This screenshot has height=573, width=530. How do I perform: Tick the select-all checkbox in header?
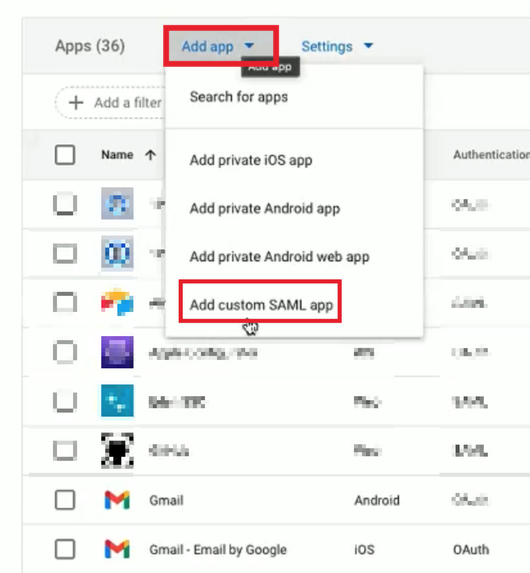pyautogui.click(x=65, y=155)
